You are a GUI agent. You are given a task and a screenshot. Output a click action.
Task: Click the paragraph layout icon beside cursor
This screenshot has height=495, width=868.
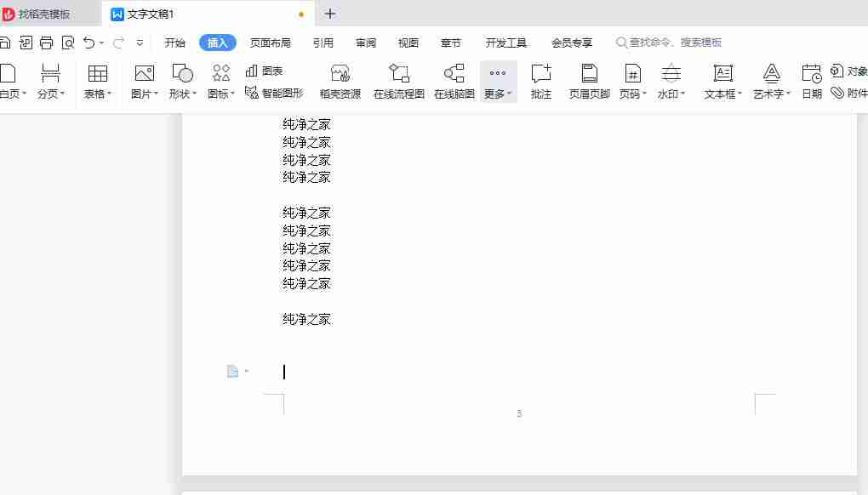point(232,371)
